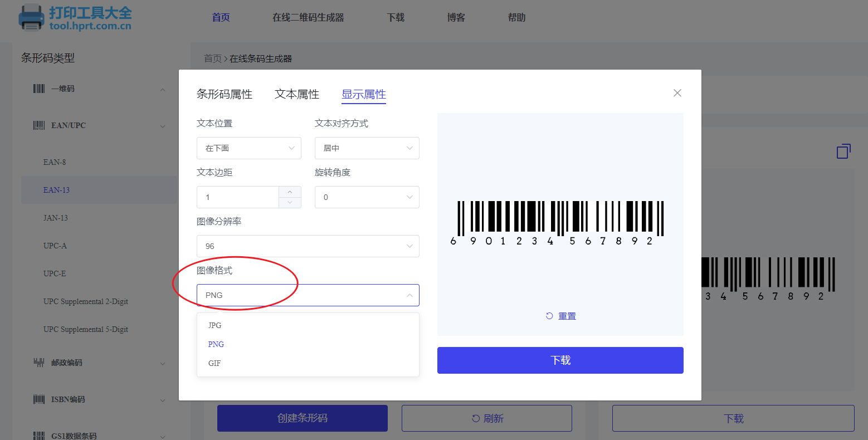Viewport: 868px width, 440px height.
Task: Open 在线二维码生成器 navigation item
Action: click(x=308, y=17)
